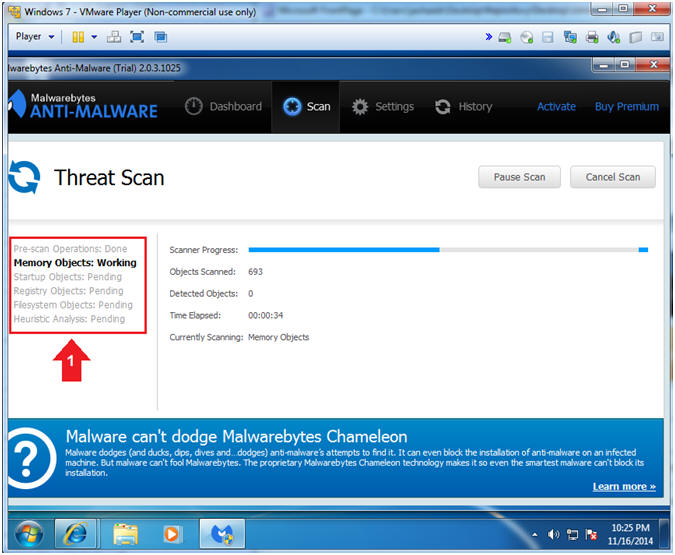The image size is (675, 555).
Task: Click the Malwarebytes taskbar button
Action: pyautogui.click(x=222, y=534)
